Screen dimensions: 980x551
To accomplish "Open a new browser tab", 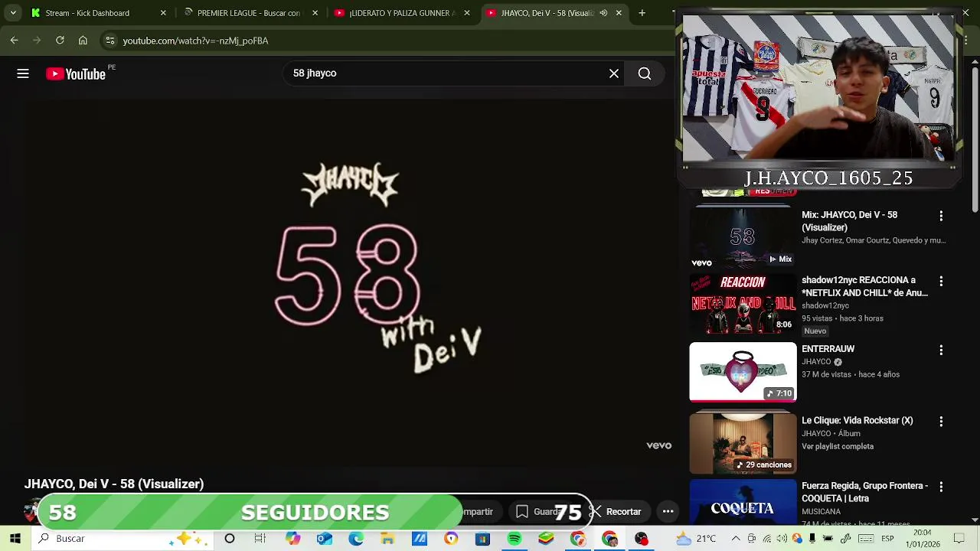I will pos(642,13).
